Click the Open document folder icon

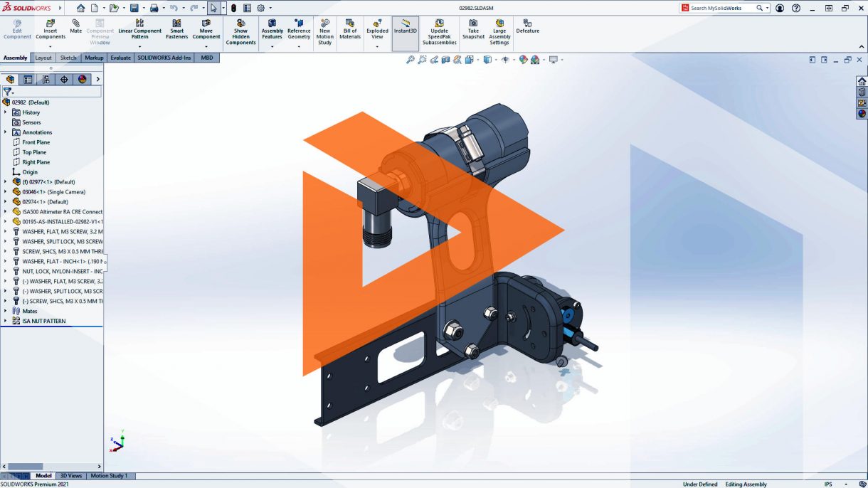click(113, 8)
